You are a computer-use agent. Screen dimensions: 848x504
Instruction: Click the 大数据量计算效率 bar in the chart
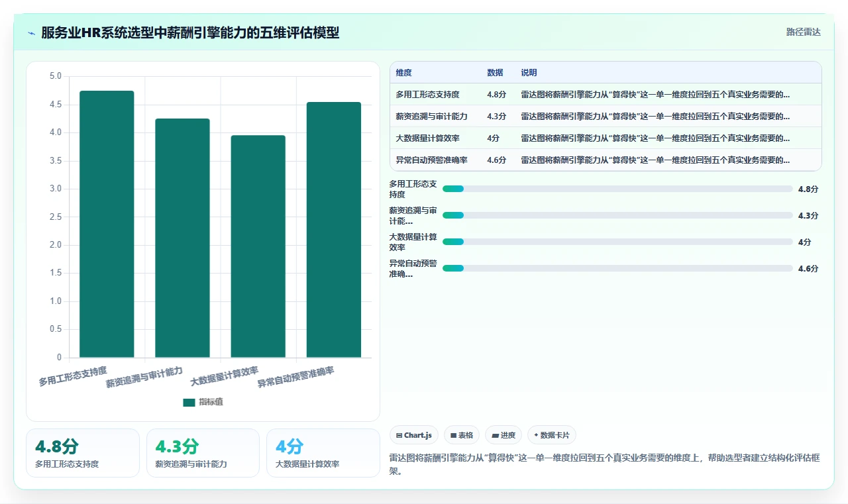[x=258, y=246]
